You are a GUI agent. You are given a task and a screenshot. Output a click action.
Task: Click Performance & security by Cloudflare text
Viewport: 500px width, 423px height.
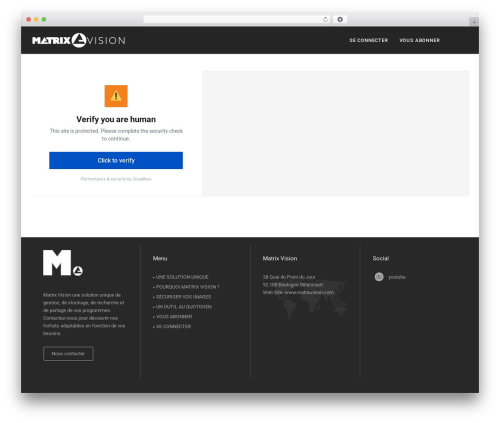(116, 179)
